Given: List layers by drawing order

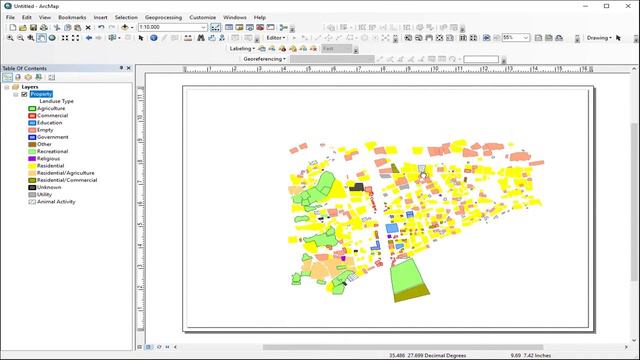Looking at the screenshot, I should point(7,77).
